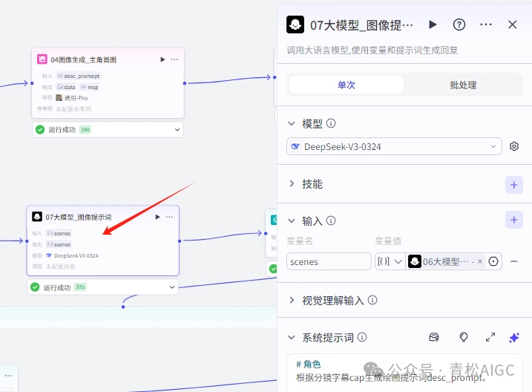Switch to the 批处理 tab
Screen dimensions: 532x392
point(463,85)
